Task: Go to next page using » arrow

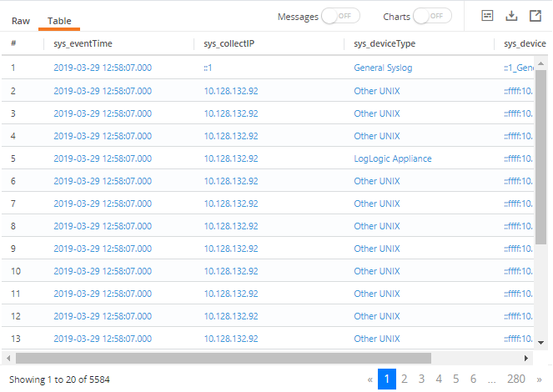Action: point(539,379)
